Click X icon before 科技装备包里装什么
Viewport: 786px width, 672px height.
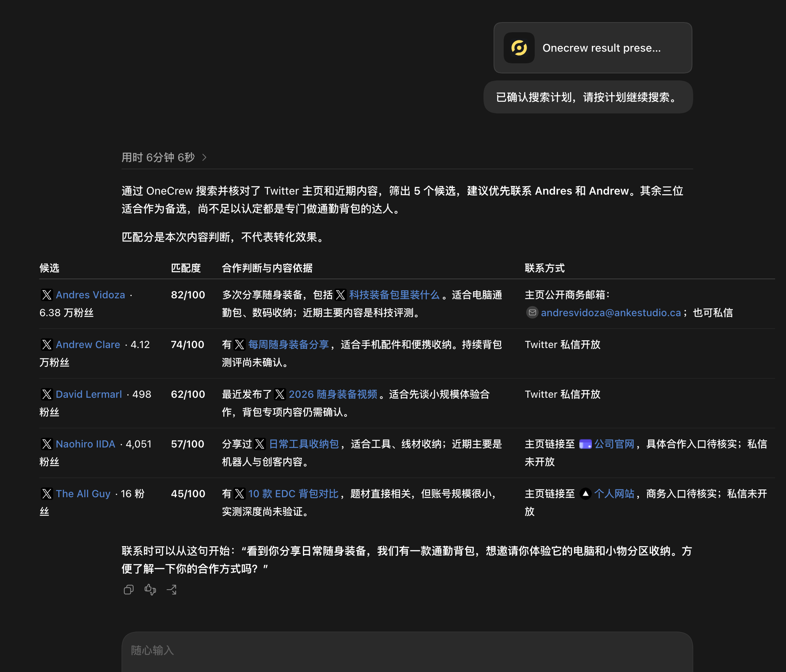pos(341,295)
